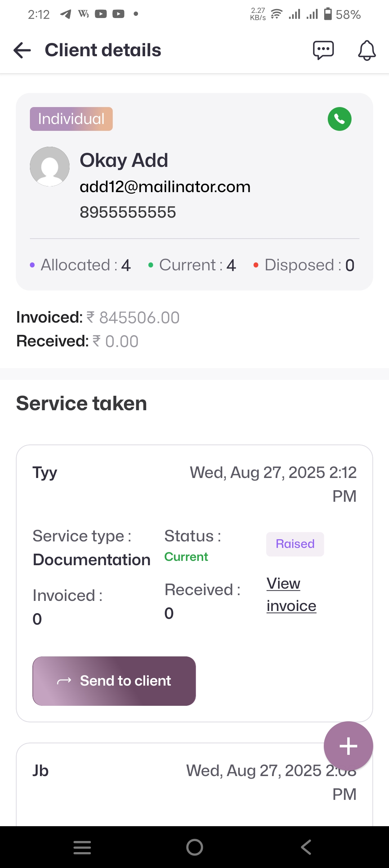Open the chat messages icon
Viewport: 389px width, 868px height.
(x=323, y=50)
